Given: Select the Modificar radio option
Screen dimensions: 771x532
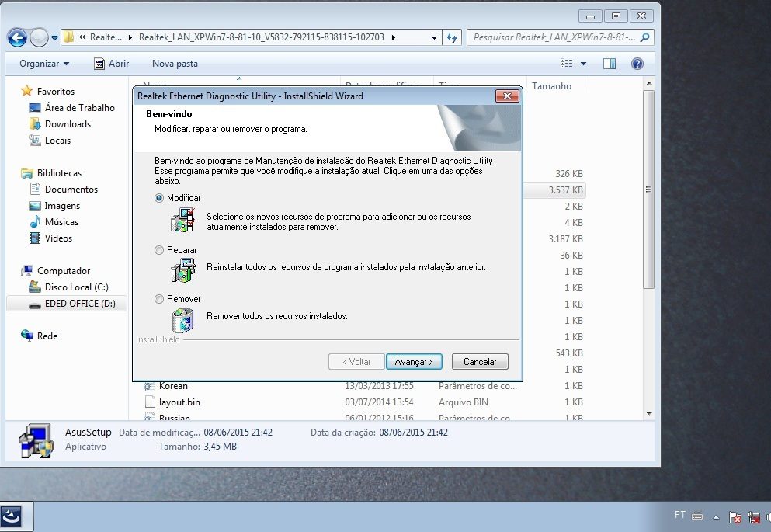Looking at the screenshot, I should [159, 198].
